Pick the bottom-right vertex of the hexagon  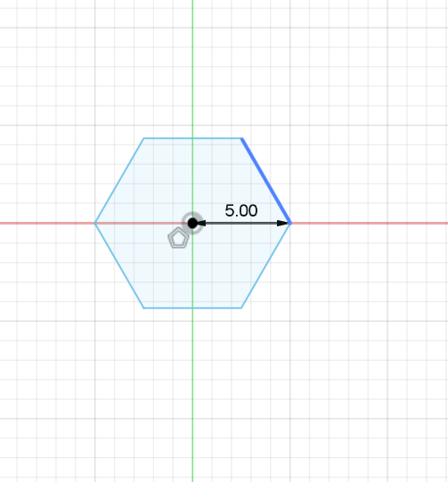pyautogui.click(x=241, y=307)
